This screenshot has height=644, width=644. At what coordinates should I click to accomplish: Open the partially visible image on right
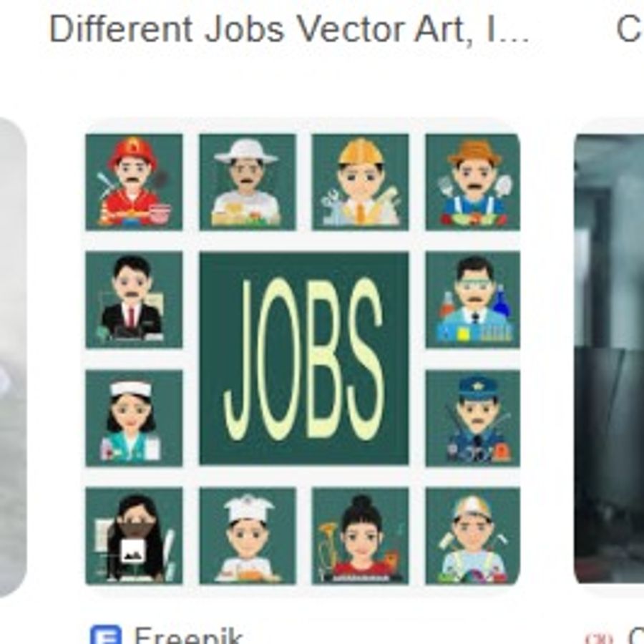point(609,358)
